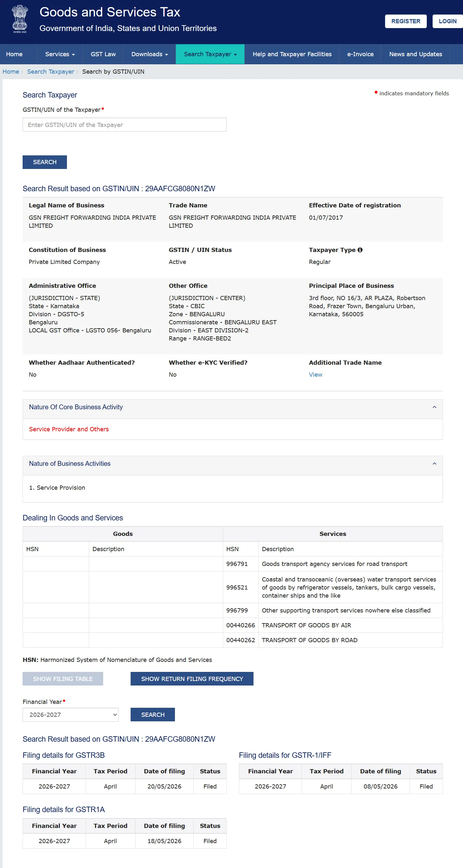Open Help and Taxpayer Facilities
The image size is (463, 868).
pos(292,54)
